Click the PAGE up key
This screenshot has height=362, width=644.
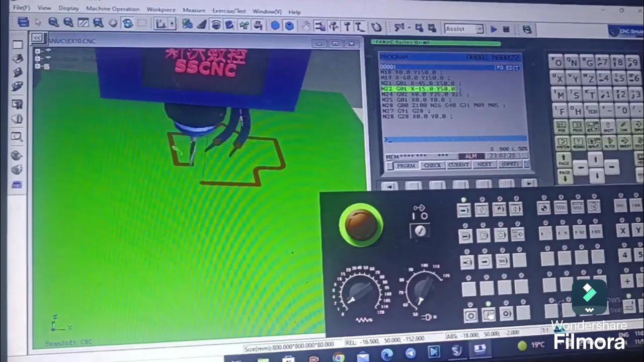click(563, 160)
